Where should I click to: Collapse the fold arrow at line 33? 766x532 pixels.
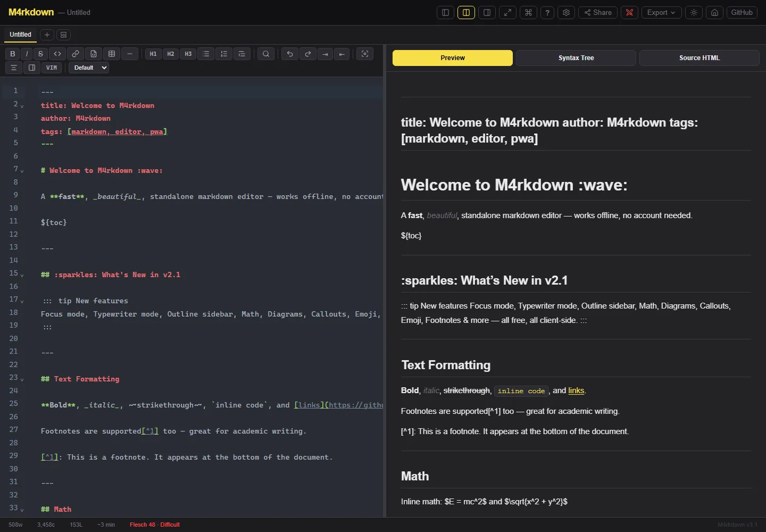[x=22, y=510]
